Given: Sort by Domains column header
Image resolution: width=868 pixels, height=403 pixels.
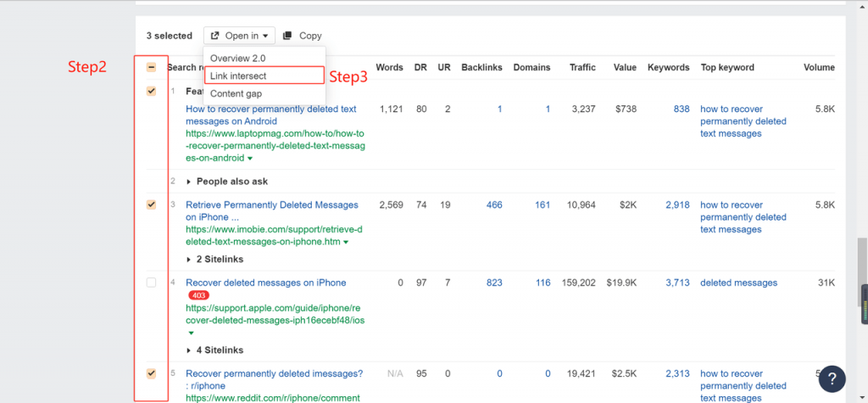Looking at the screenshot, I should [531, 68].
